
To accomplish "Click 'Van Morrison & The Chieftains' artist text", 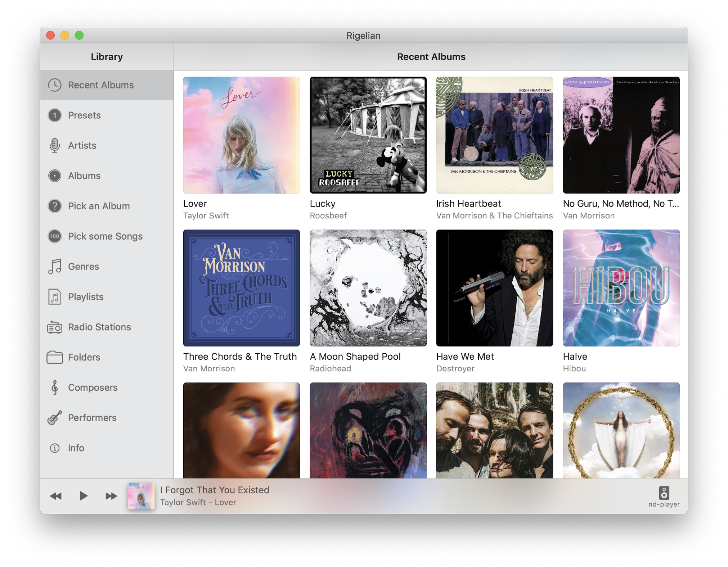I will 495,216.
